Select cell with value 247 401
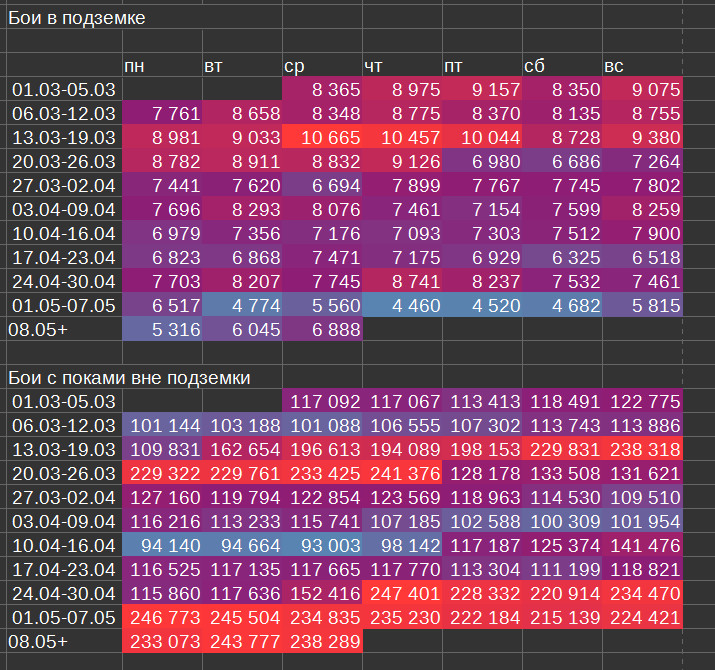Screen dimensions: 715x670 pos(402,593)
